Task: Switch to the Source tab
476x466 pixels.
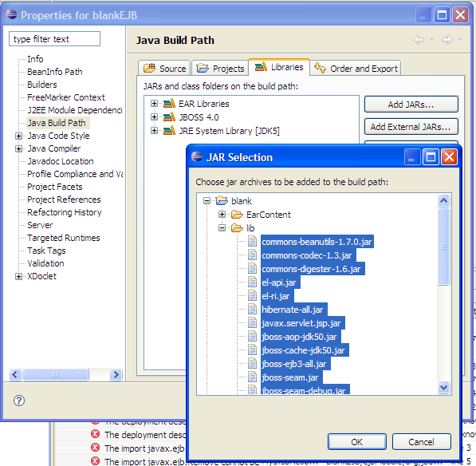Action: 164,68
